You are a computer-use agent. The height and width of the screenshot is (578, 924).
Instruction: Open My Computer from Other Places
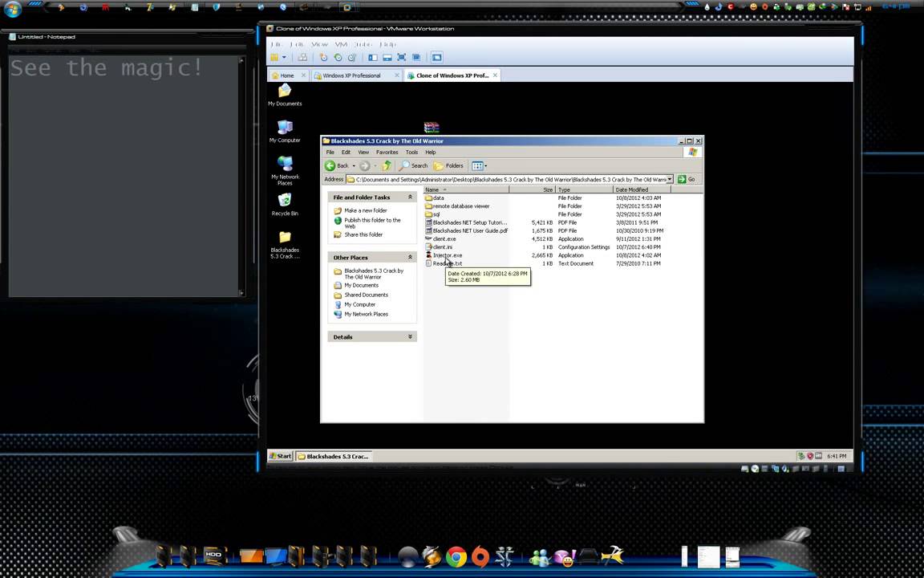coord(359,304)
